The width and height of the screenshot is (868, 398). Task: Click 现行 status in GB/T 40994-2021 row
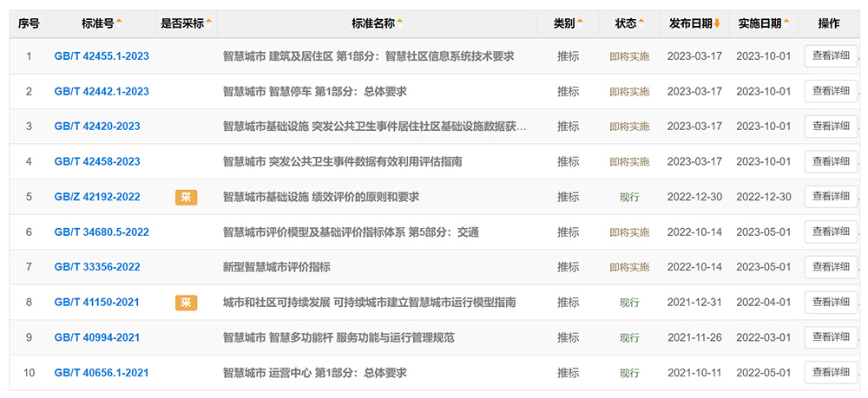629,338
